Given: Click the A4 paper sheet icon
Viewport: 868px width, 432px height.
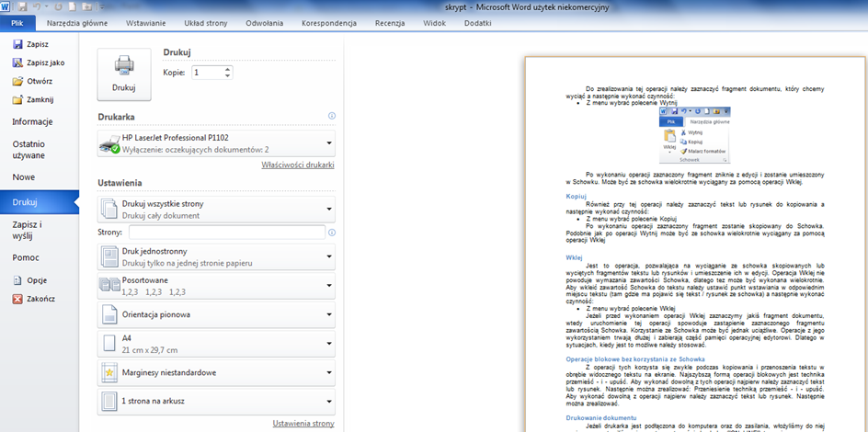Looking at the screenshot, I should point(108,344).
